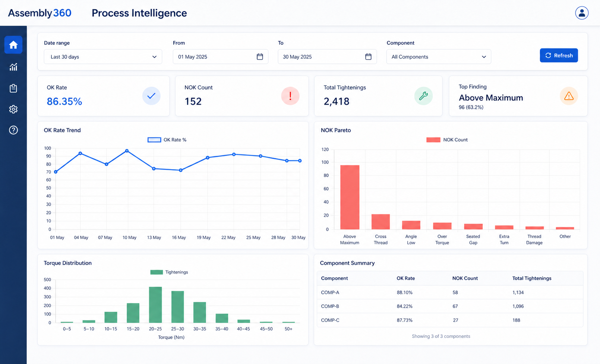600x364 pixels.
Task: Click the 86.35% OK Rate value
Action: 64,101
